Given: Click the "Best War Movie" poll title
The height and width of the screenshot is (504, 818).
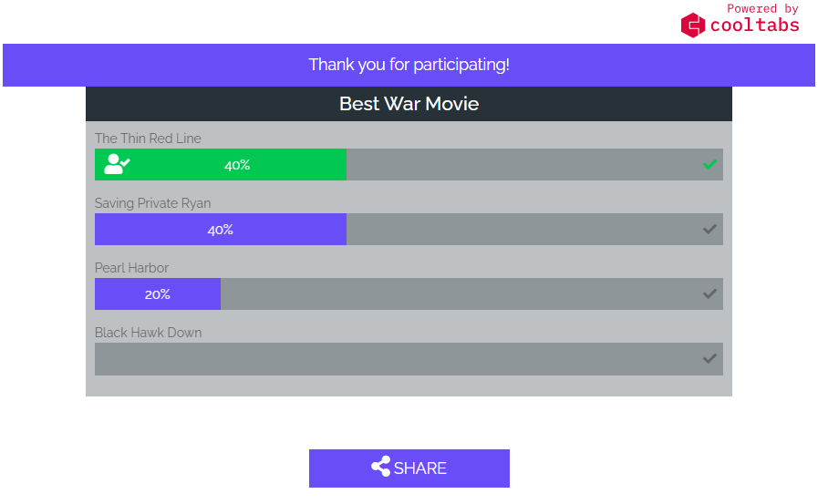Looking at the screenshot, I should (x=409, y=104).
